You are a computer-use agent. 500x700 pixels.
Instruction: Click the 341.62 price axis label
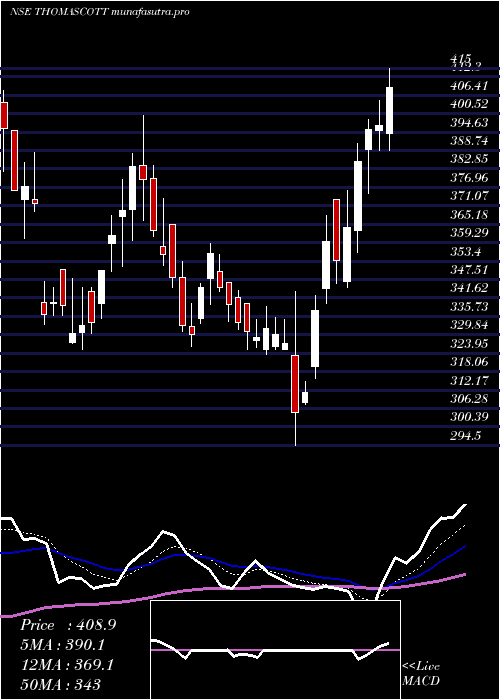[x=468, y=288]
